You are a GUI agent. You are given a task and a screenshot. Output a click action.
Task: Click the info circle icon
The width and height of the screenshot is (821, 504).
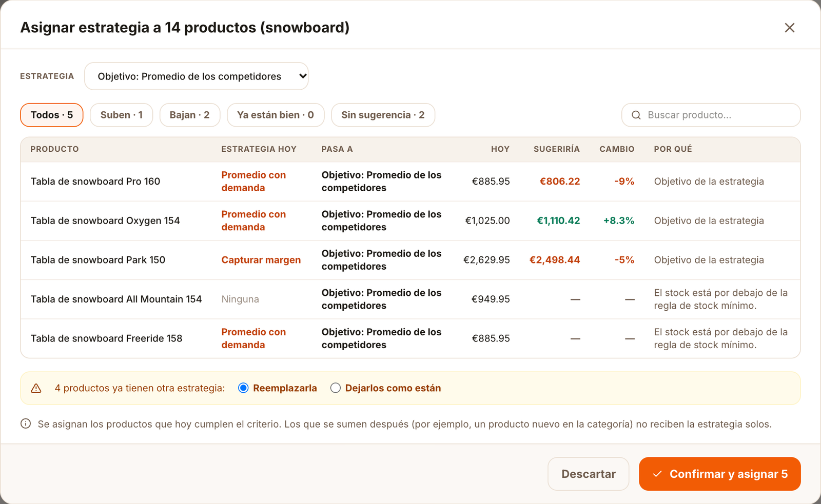click(x=26, y=424)
